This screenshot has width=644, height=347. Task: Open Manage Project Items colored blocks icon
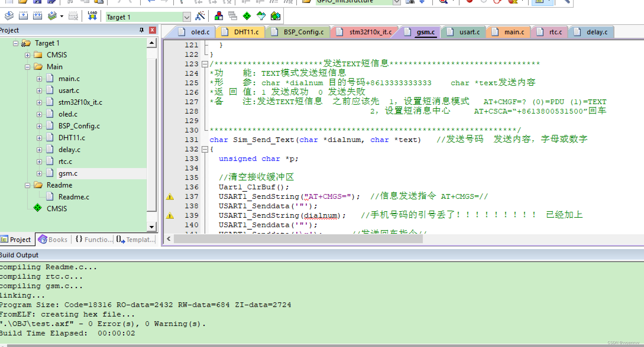[219, 16]
